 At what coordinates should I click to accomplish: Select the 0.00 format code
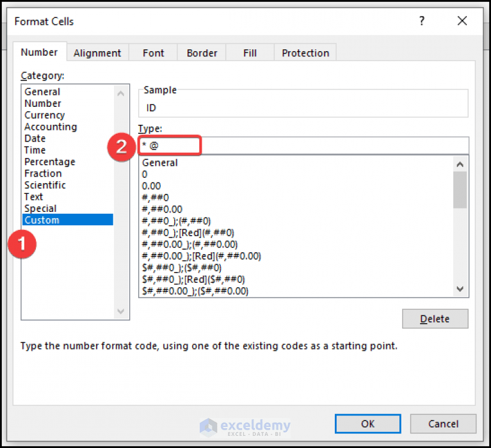click(x=296, y=186)
